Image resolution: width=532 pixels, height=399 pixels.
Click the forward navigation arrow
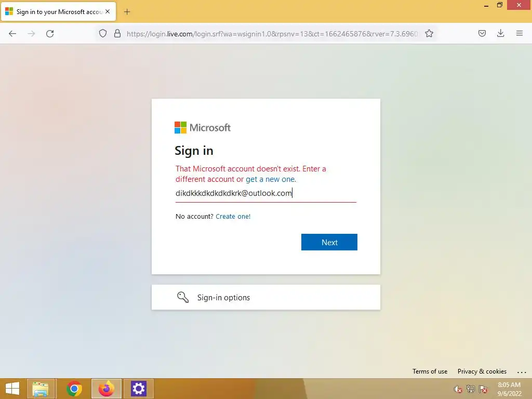click(31, 34)
